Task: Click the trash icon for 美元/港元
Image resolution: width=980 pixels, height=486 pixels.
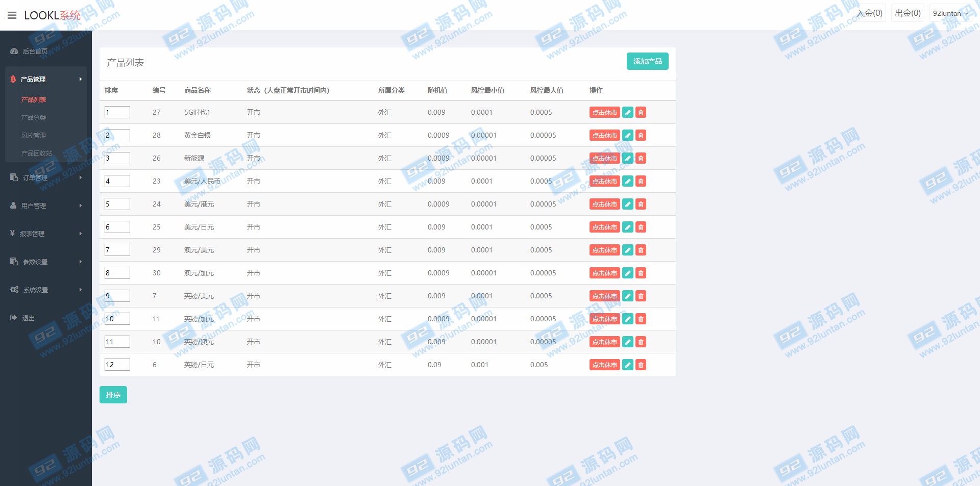Action: tap(641, 204)
